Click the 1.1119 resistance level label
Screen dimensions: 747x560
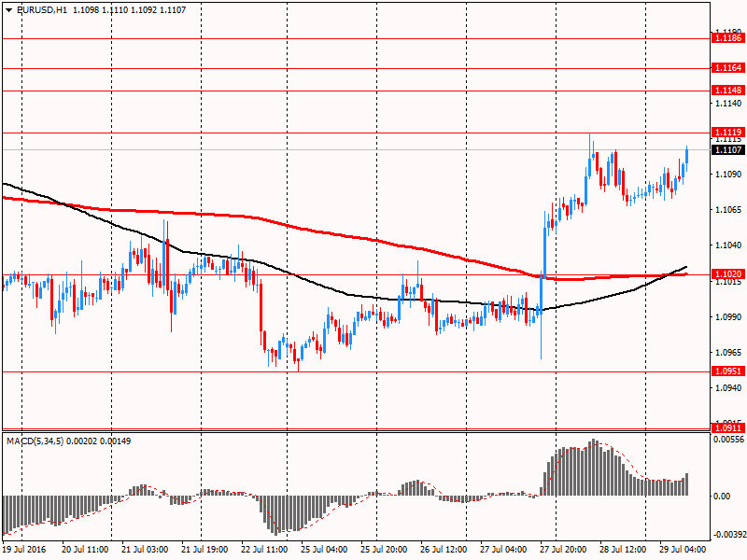(727, 133)
